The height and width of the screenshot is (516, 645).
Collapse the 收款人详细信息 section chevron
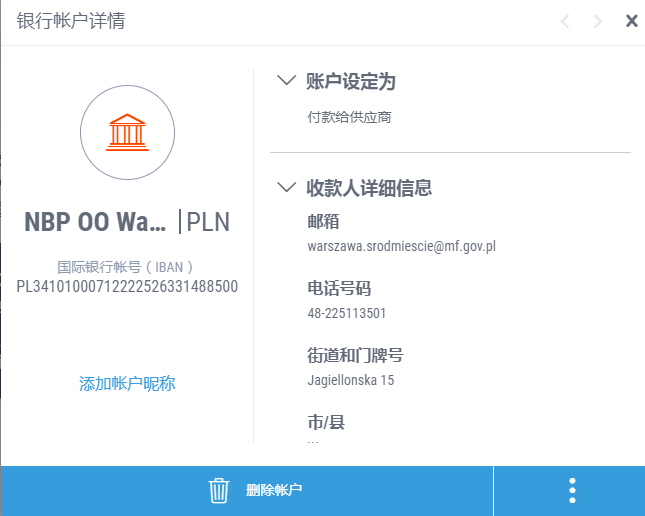pos(287,187)
